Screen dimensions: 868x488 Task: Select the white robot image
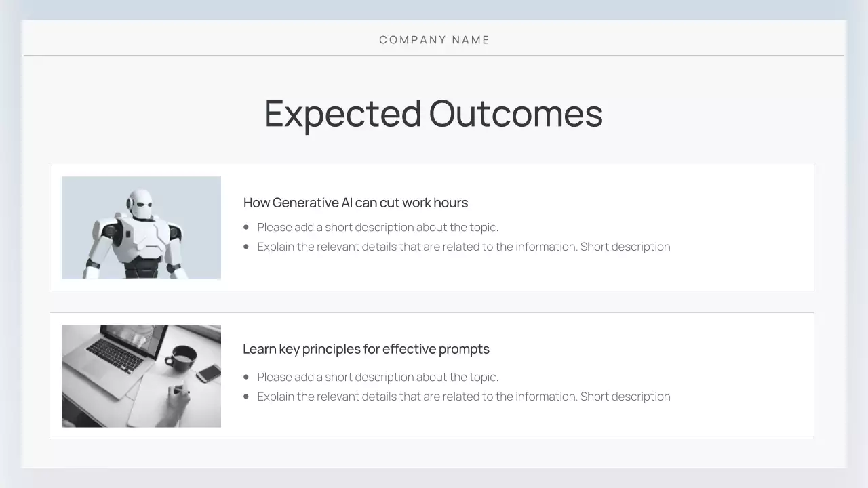pos(141,228)
